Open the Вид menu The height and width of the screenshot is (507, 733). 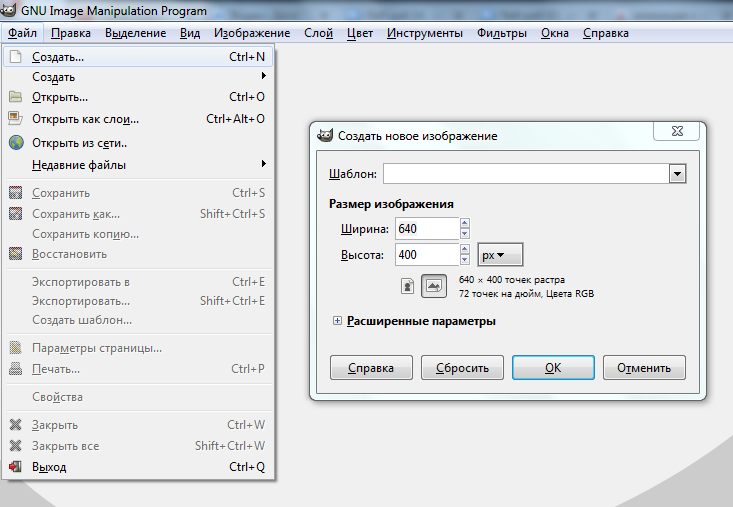pos(190,33)
